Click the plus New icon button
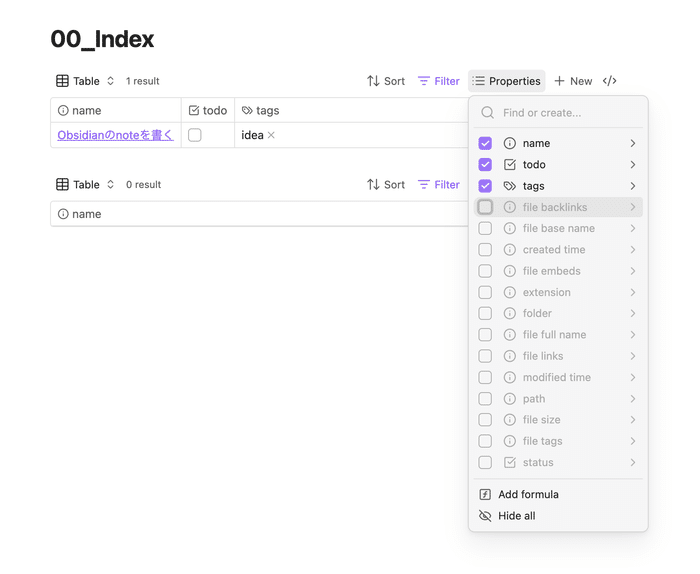 coord(560,81)
